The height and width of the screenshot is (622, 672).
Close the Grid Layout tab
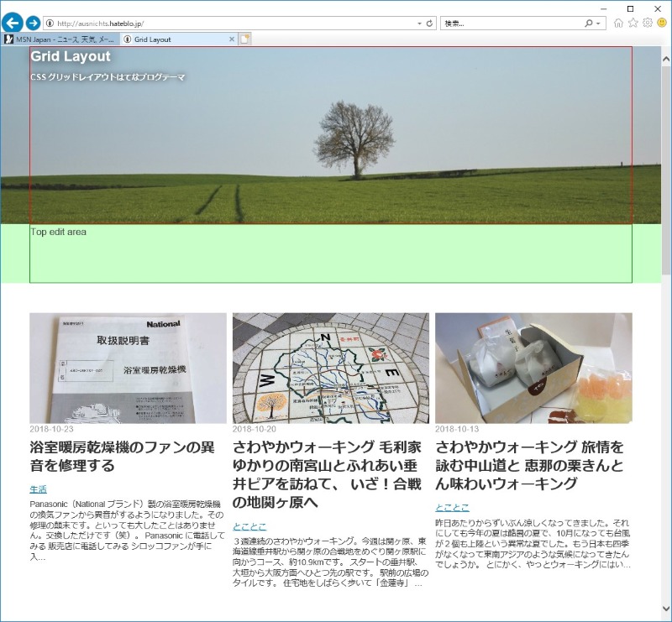click(x=232, y=39)
